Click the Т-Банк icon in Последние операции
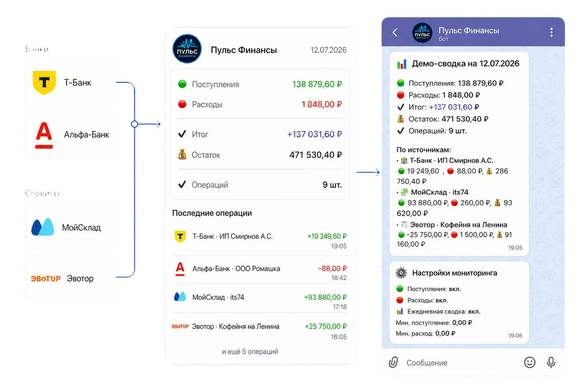The height and width of the screenshot is (392, 588). coord(180,237)
